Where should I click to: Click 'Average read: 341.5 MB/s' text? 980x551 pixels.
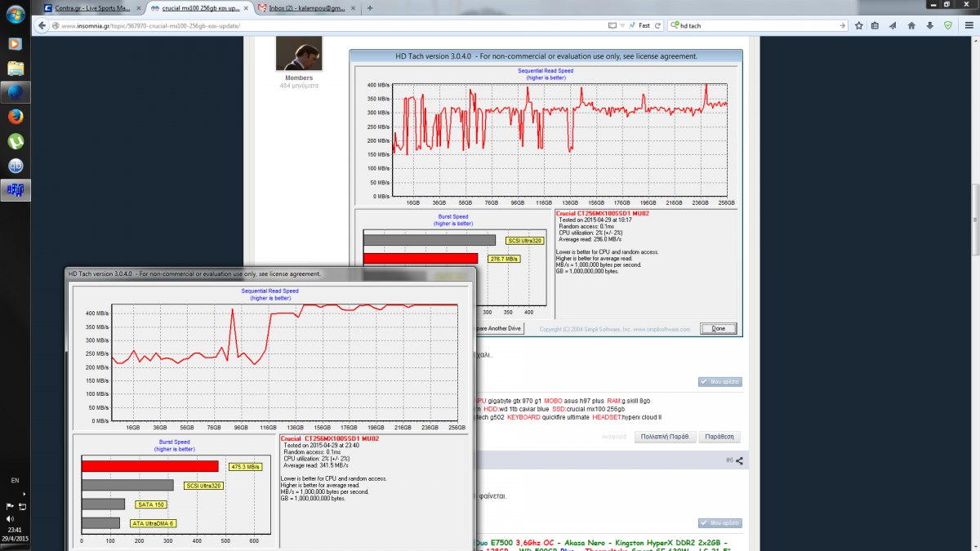pos(316,465)
